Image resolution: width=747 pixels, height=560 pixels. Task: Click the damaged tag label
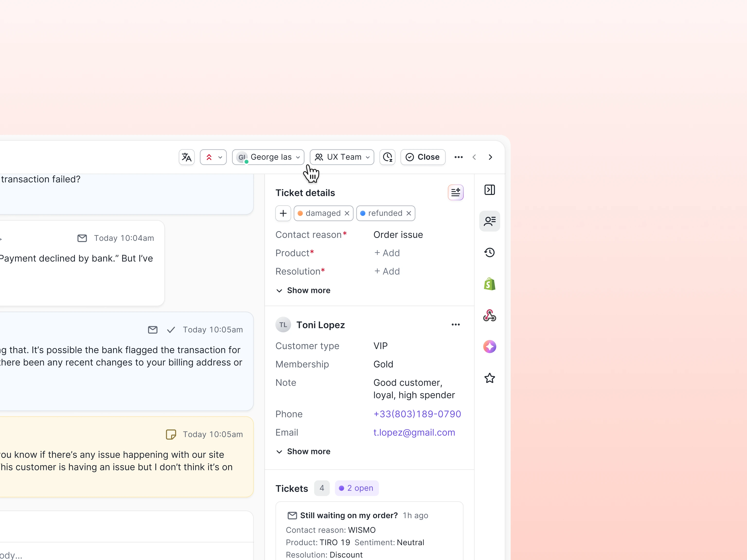(x=323, y=213)
